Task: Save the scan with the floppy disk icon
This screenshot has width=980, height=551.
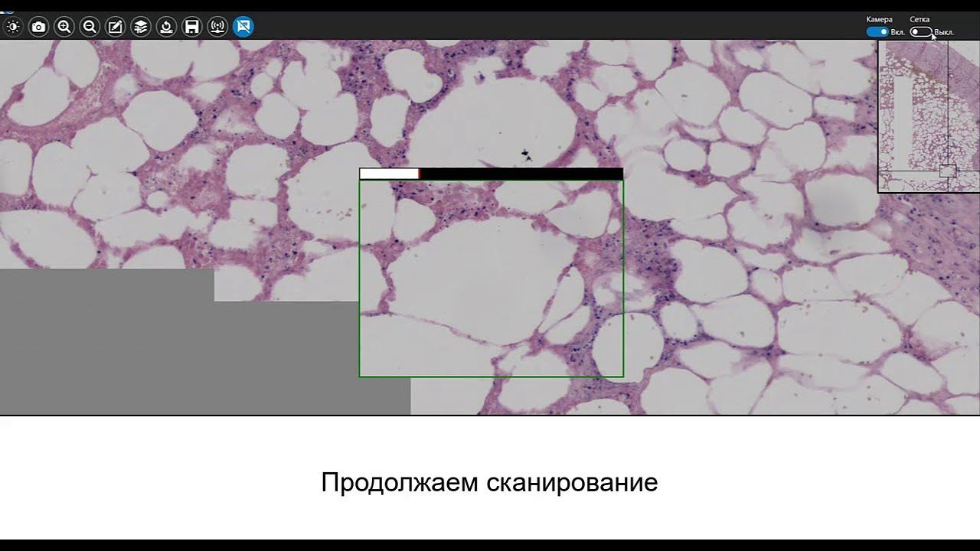Action: pyautogui.click(x=192, y=27)
